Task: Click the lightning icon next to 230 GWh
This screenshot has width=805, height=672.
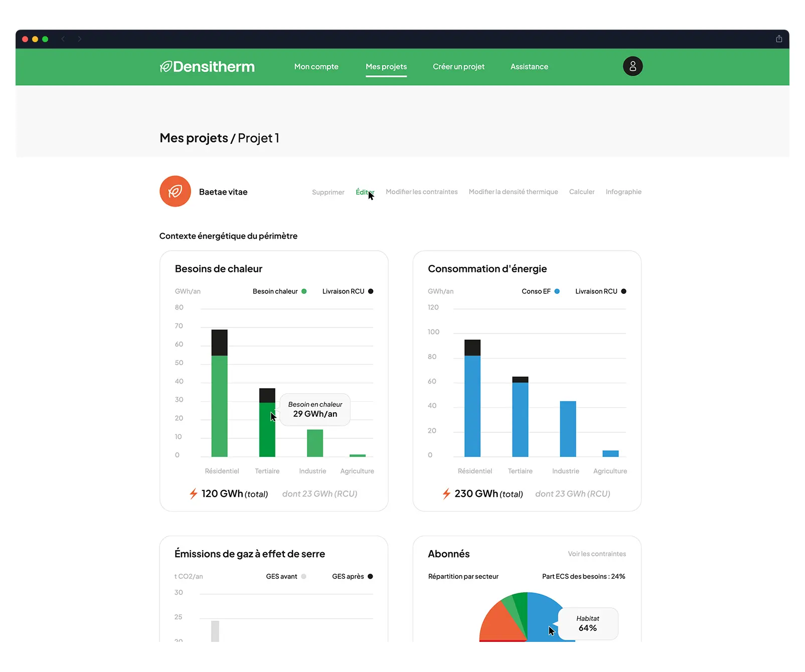Action: [x=446, y=494]
